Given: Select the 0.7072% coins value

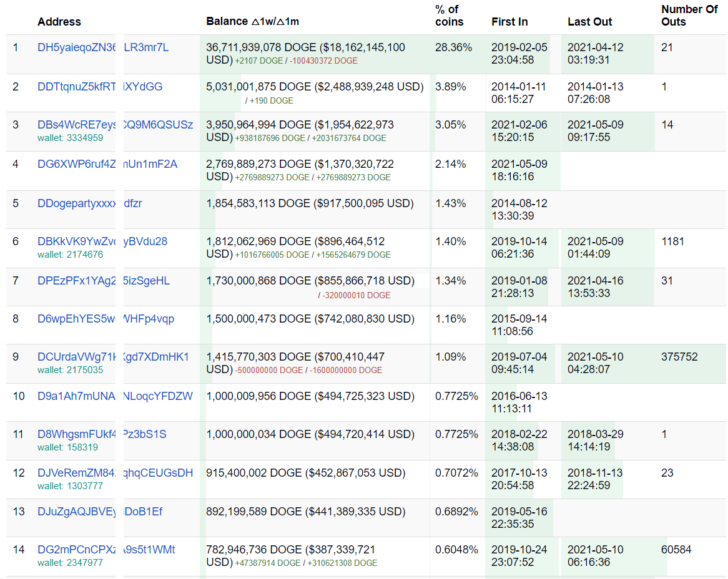Looking at the screenshot, I should coord(456,473).
